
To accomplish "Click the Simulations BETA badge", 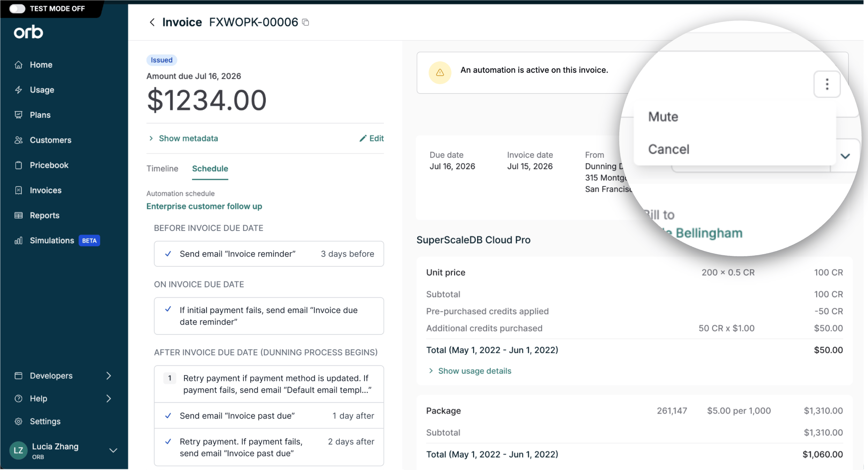I will pos(89,241).
